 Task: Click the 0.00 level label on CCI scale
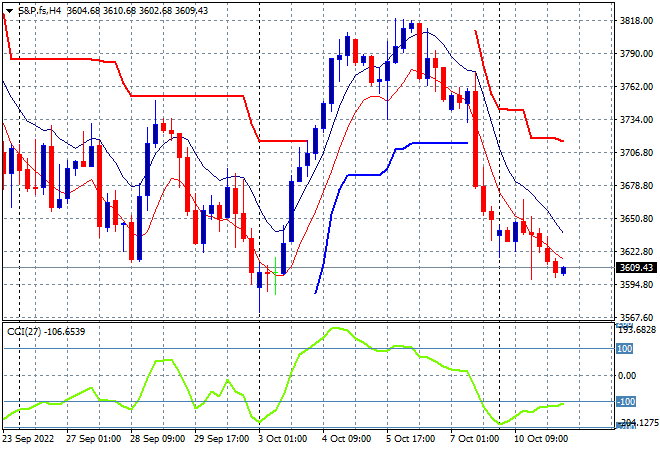coord(626,375)
